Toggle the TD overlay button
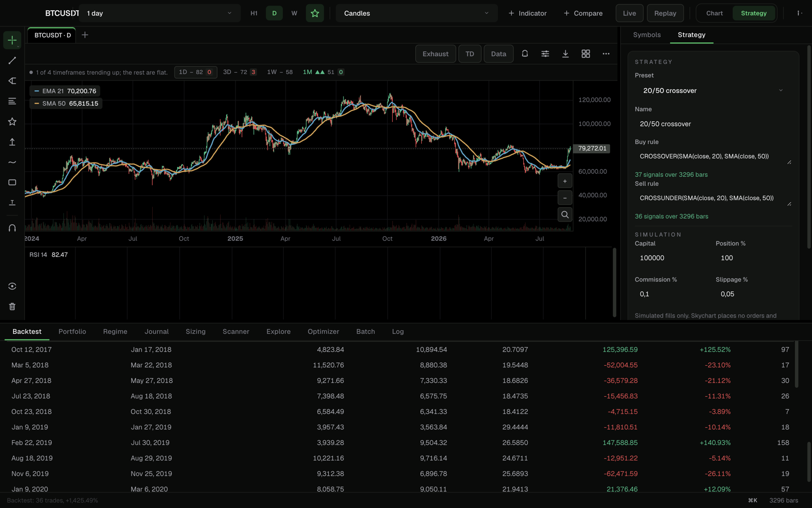Image resolution: width=812 pixels, height=508 pixels. coord(470,54)
